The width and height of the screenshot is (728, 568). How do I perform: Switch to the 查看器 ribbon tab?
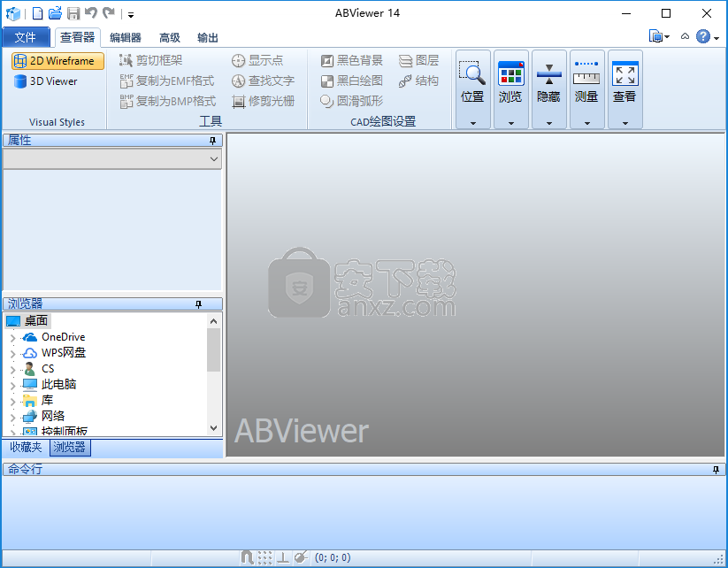coord(78,37)
